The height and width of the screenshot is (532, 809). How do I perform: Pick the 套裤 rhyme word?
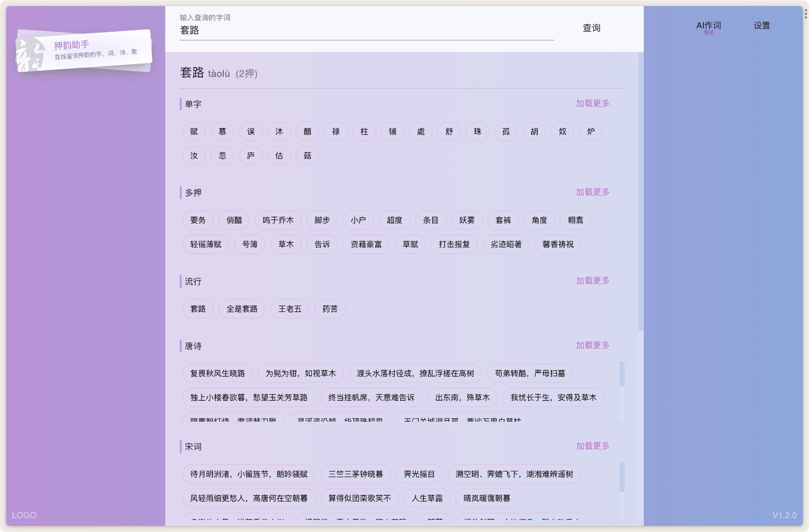[503, 220]
